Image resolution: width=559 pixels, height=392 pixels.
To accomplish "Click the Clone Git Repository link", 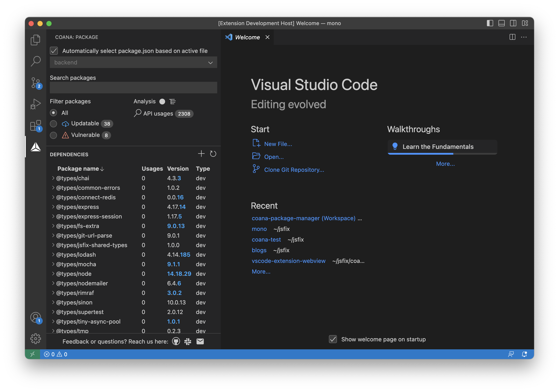I will tap(294, 170).
